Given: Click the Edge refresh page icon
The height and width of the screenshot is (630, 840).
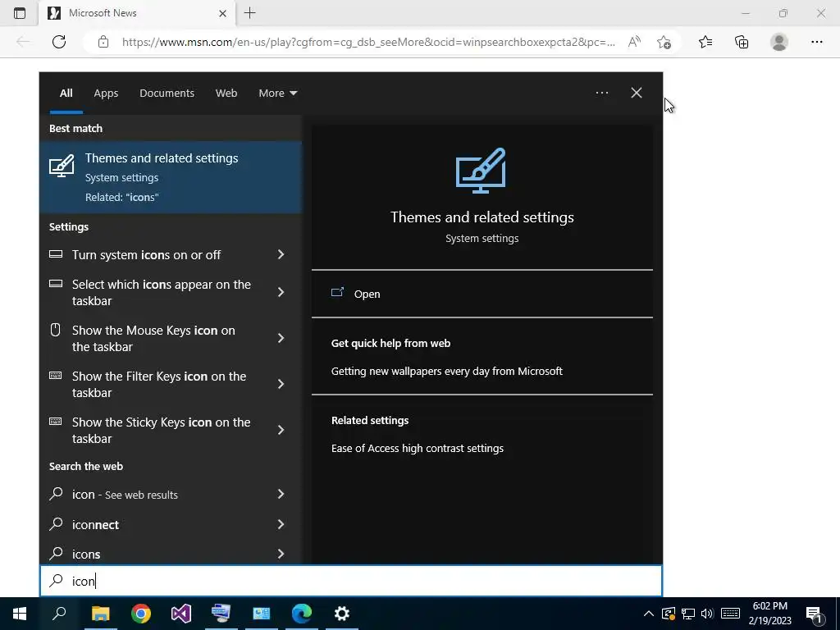Looking at the screenshot, I should (x=59, y=42).
